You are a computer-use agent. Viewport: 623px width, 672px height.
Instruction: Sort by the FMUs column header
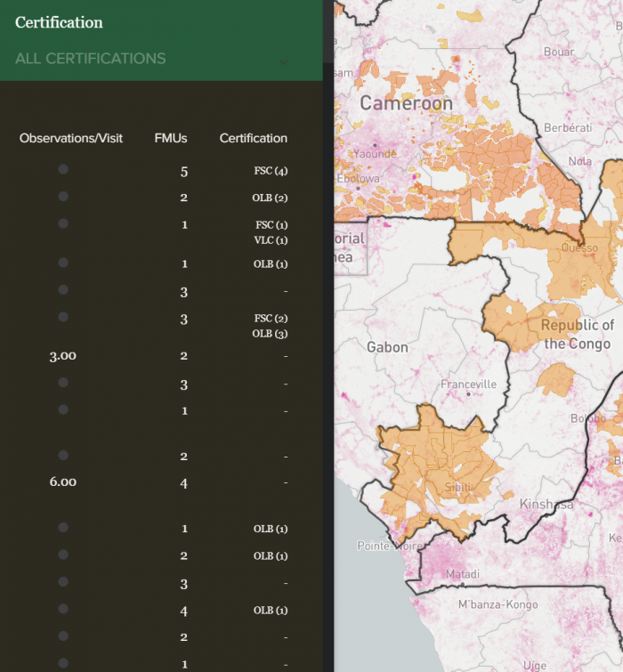point(171,138)
